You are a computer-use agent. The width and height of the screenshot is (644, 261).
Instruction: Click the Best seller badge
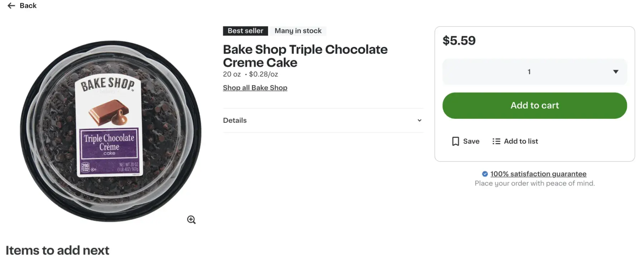(x=245, y=31)
